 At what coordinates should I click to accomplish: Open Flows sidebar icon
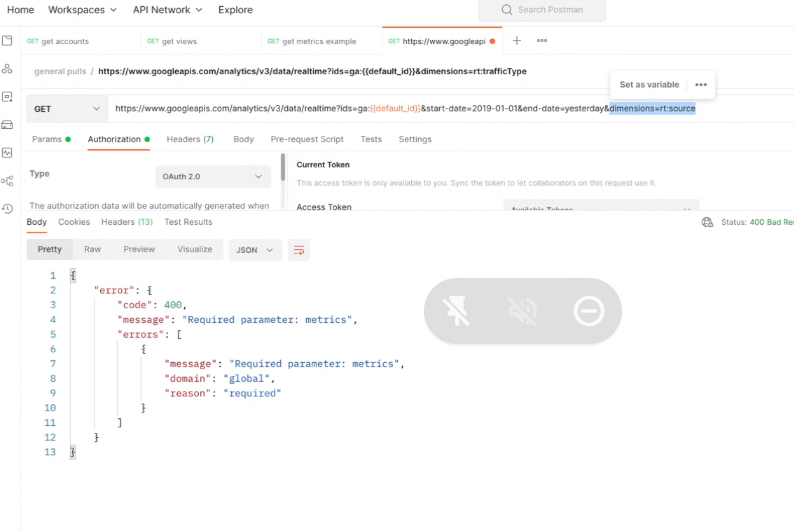[x=7, y=181]
